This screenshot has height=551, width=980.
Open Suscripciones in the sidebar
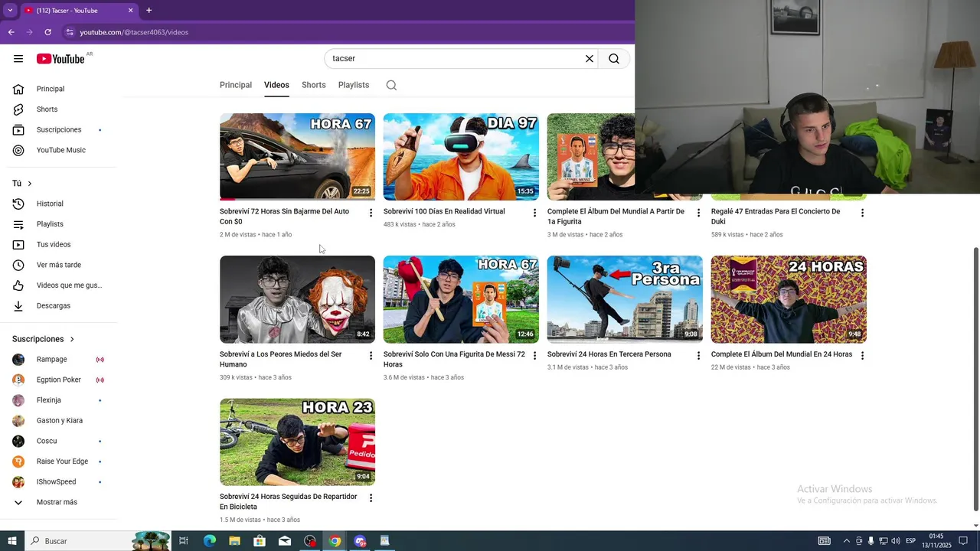pos(58,130)
